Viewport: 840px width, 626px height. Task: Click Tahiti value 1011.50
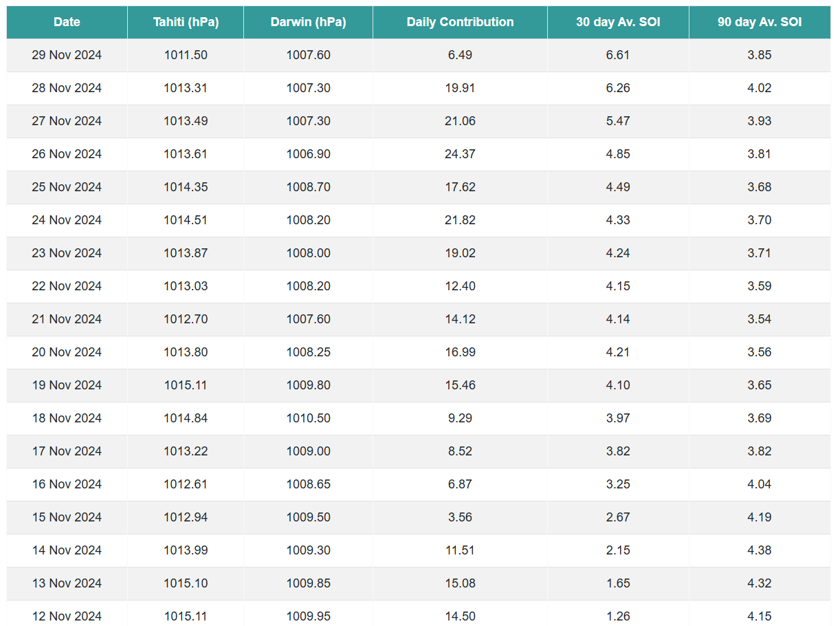coord(186,55)
